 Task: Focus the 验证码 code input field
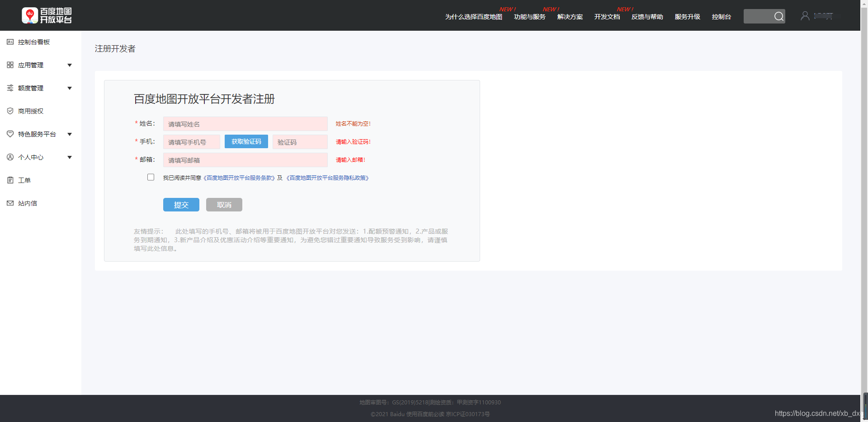pyautogui.click(x=300, y=142)
